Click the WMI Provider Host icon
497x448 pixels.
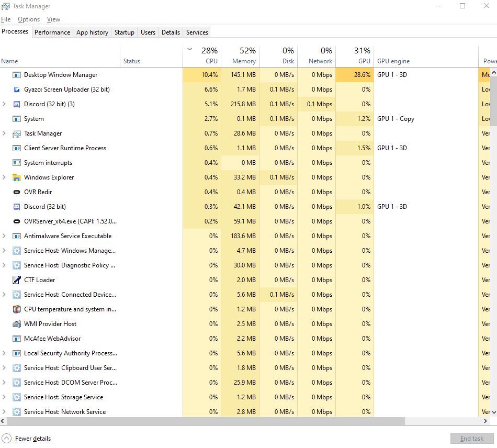point(16,324)
